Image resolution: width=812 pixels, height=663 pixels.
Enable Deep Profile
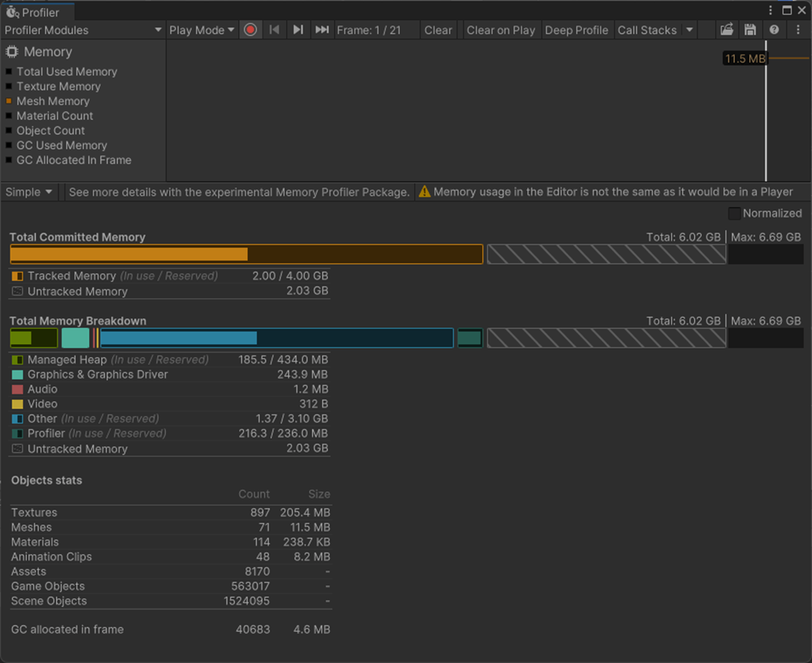pos(576,30)
